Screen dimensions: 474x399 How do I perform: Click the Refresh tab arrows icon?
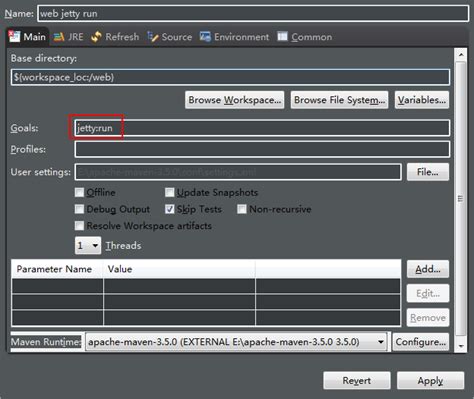[x=96, y=37]
